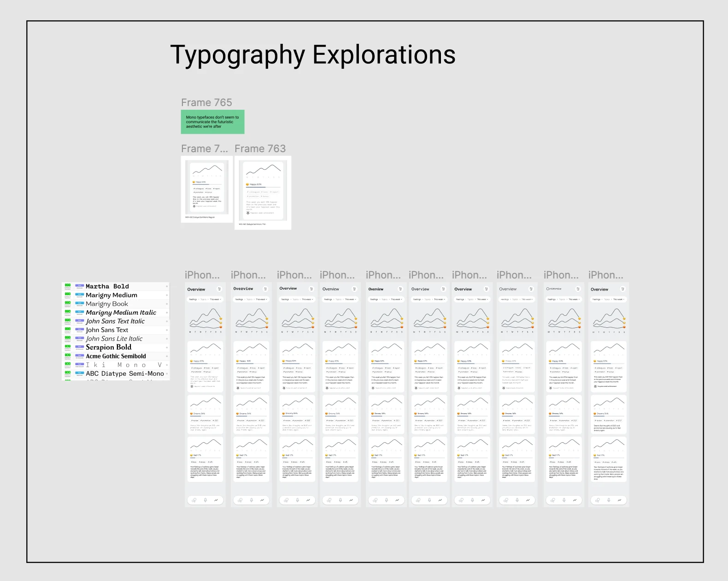
Task: Click the blue tag beside Marigny Medium
Action: pyautogui.click(x=80, y=294)
